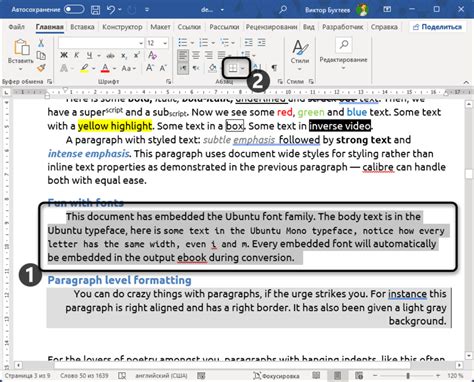Click the word count Слово 50 из 1639
Screen dimensions: 474x382
point(85,376)
